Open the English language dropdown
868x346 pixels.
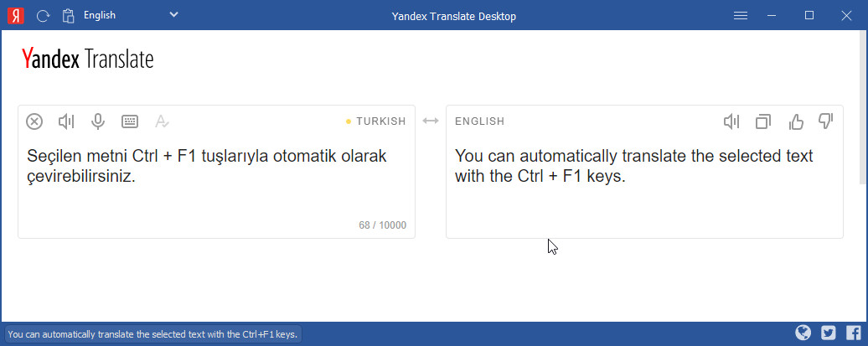coord(131,16)
